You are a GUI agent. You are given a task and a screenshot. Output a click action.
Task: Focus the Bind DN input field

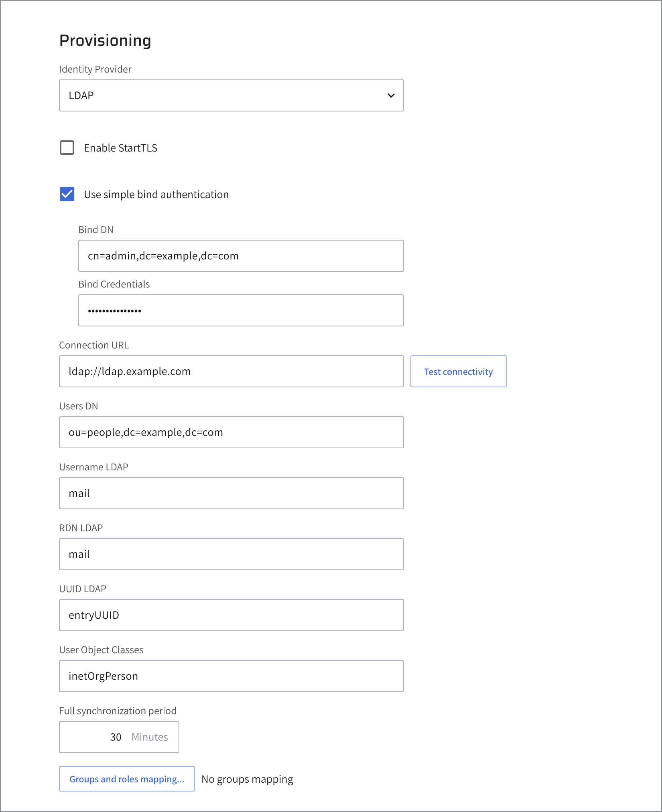(x=241, y=256)
